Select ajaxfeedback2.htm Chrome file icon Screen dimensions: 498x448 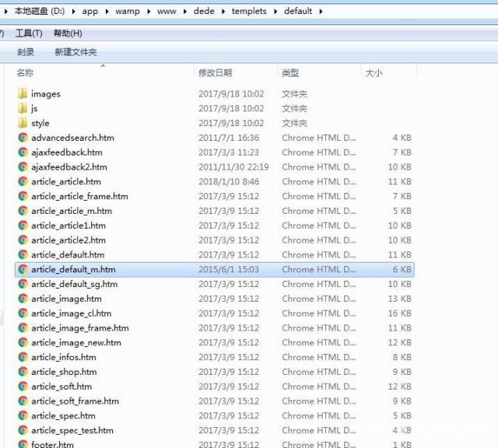click(x=23, y=167)
